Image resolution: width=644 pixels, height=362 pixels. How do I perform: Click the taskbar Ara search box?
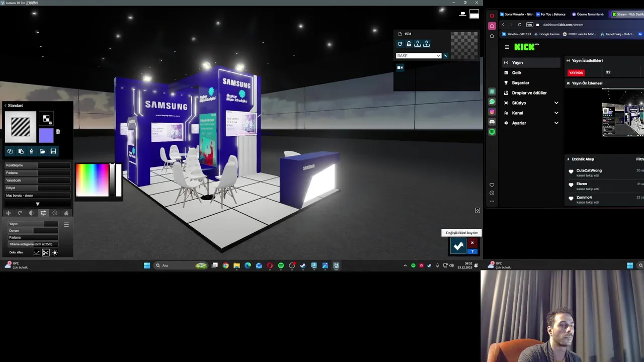[x=181, y=265]
